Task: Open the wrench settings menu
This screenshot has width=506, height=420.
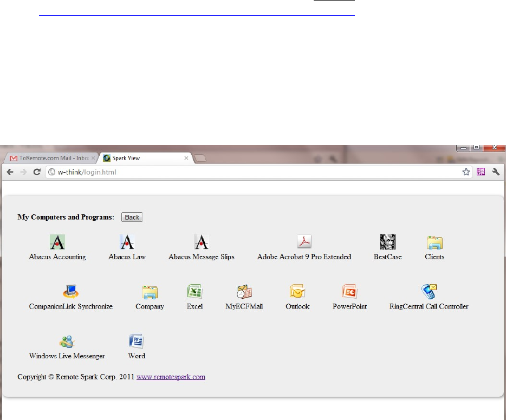Action: pos(496,172)
